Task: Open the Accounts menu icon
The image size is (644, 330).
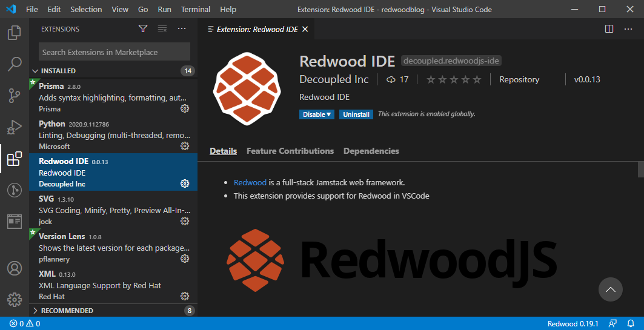Action: pos(15,268)
